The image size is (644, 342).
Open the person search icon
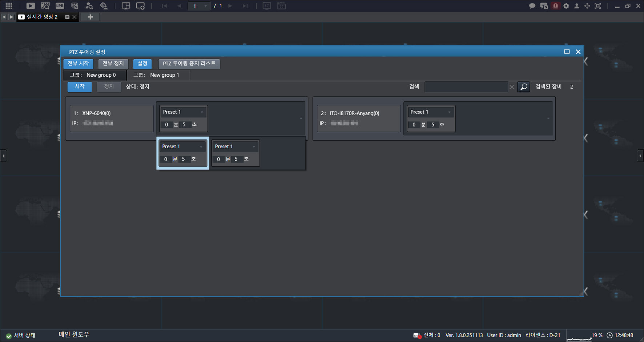89,6
